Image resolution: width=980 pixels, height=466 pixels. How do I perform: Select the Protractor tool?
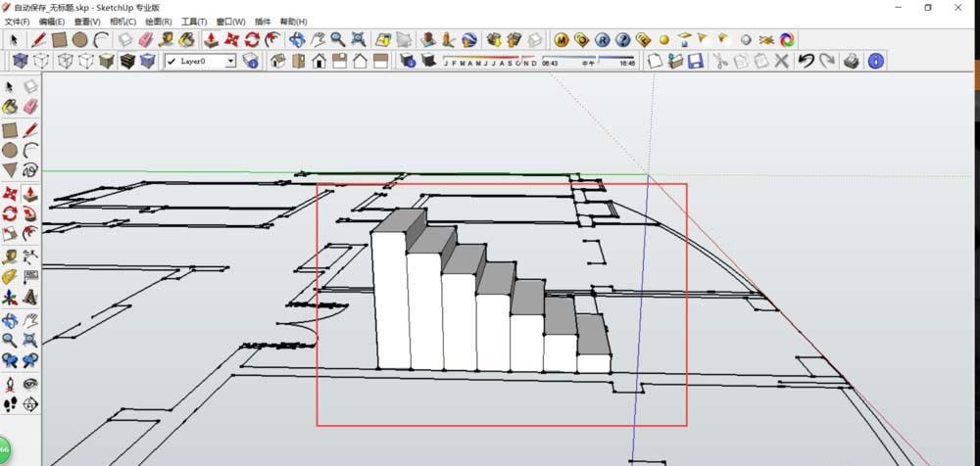pos(10,277)
